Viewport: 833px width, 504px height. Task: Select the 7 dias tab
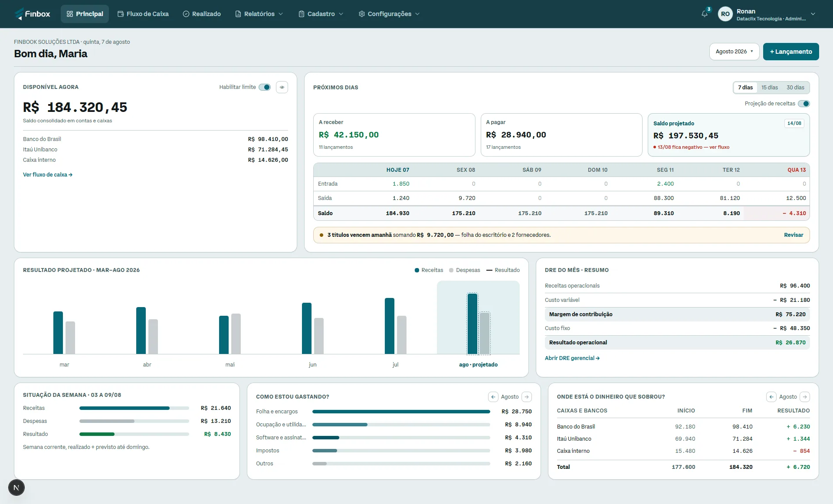(745, 88)
